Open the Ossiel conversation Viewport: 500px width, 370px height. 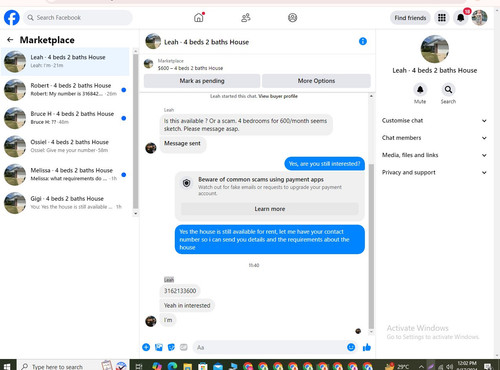click(x=65, y=146)
